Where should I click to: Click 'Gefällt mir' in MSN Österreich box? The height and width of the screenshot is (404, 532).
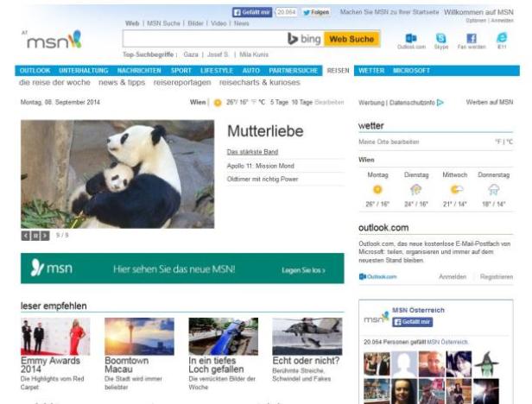pyautogui.click(x=412, y=322)
